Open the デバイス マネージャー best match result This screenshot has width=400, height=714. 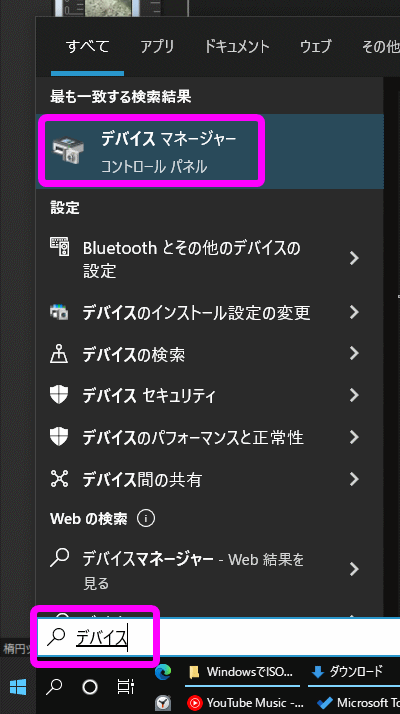pos(210,151)
